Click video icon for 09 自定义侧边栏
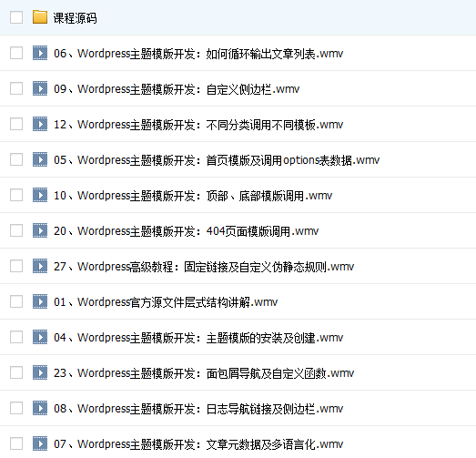Image resolution: width=476 pixels, height=458 pixels. [40, 88]
